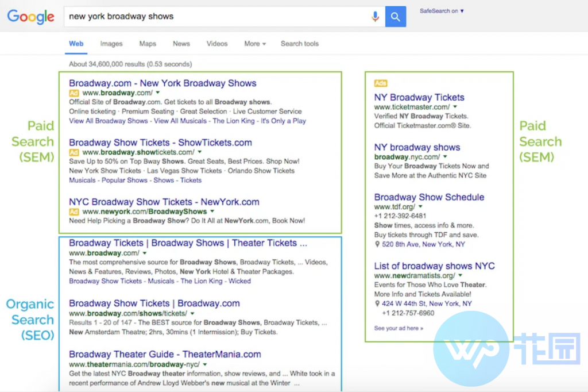Open Broadway.com - New York Broadway Shows ad
This screenshot has height=392, width=588.
(x=163, y=83)
